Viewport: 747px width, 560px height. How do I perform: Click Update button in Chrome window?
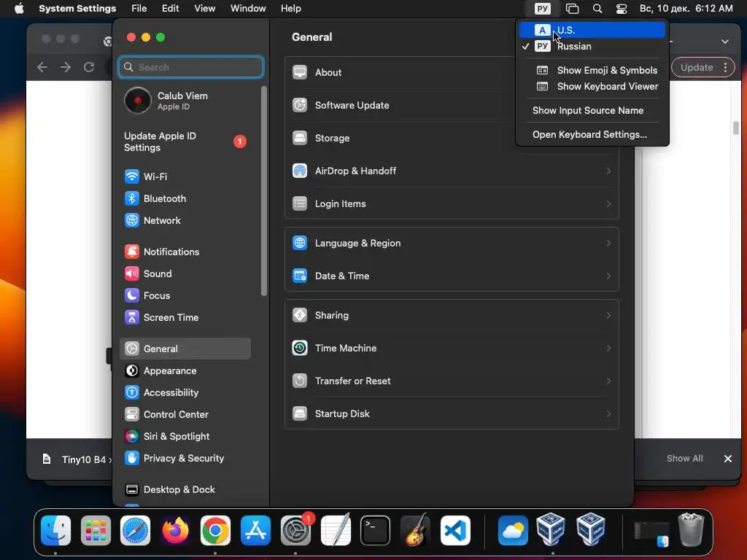pyautogui.click(x=697, y=68)
